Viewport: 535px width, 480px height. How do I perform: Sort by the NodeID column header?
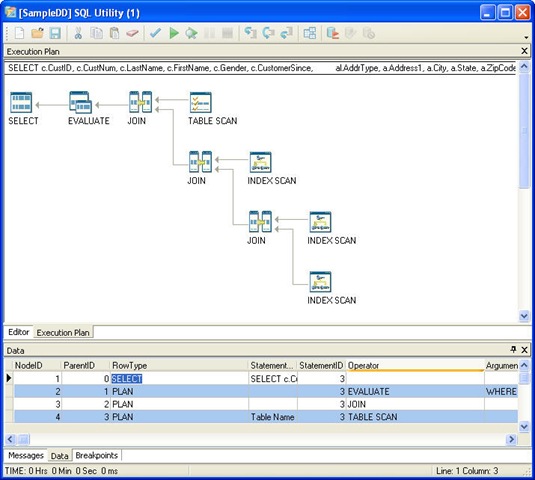pos(37,365)
